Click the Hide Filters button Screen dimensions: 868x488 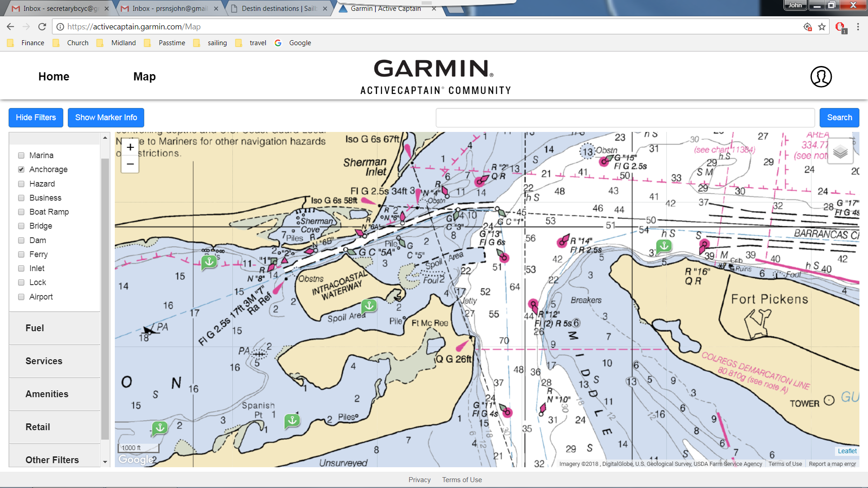click(36, 117)
